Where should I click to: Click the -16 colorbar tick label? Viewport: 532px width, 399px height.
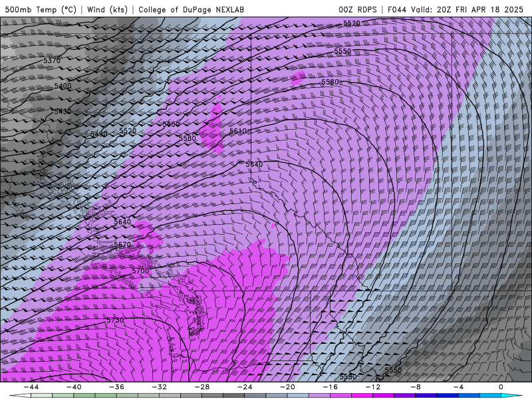coord(330,387)
